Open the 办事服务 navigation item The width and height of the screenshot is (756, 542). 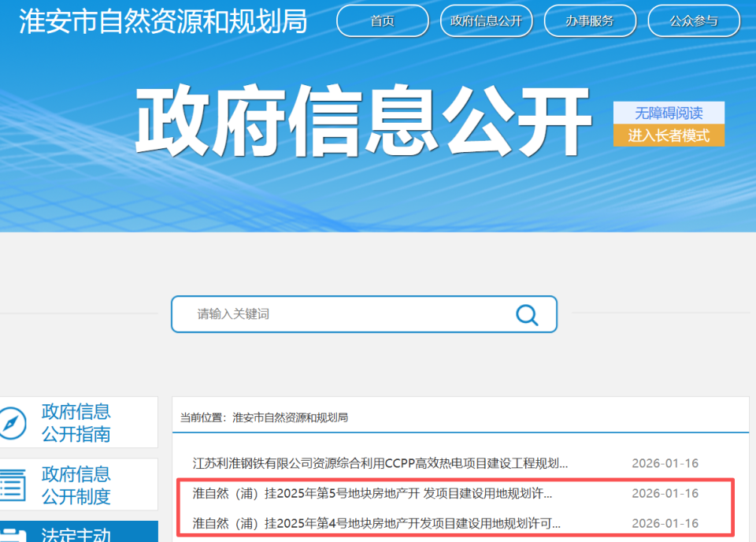(590, 21)
